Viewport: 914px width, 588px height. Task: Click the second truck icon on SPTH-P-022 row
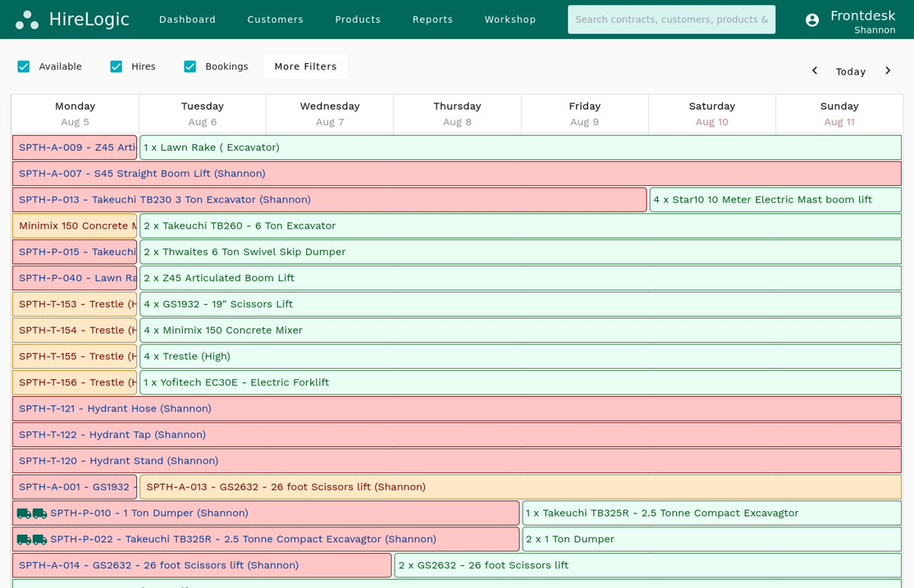tap(40, 539)
